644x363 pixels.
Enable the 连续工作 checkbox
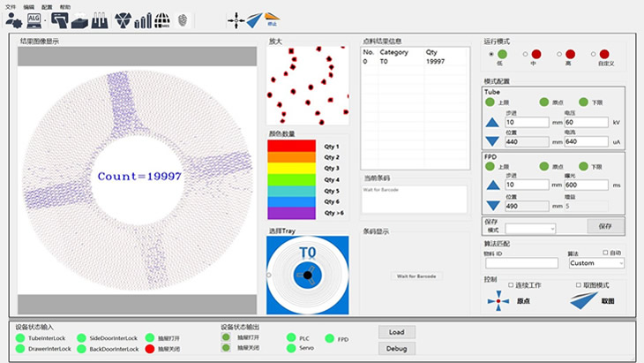click(x=511, y=285)
